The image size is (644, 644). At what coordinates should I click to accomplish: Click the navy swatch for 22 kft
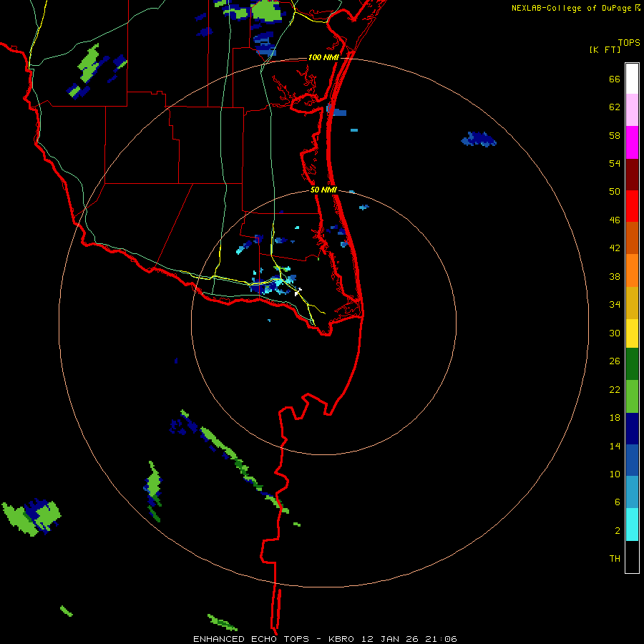point(632,429)
